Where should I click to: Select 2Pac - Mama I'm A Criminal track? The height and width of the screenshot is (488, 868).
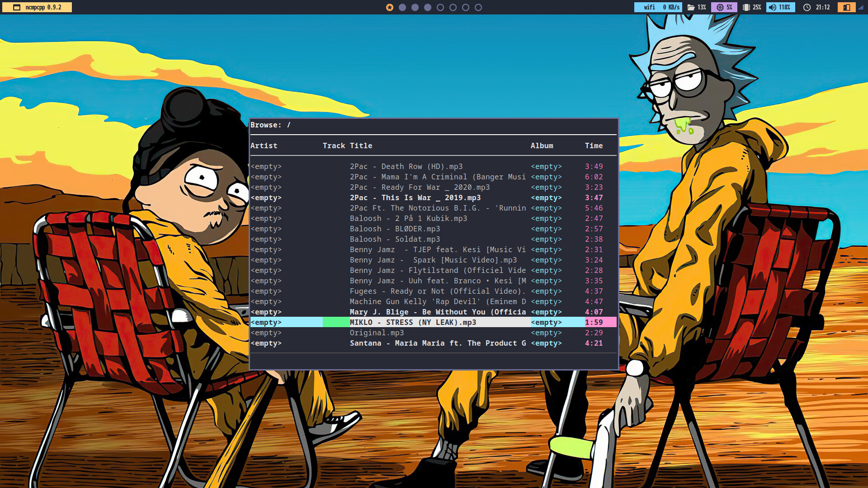coord(434,177)
